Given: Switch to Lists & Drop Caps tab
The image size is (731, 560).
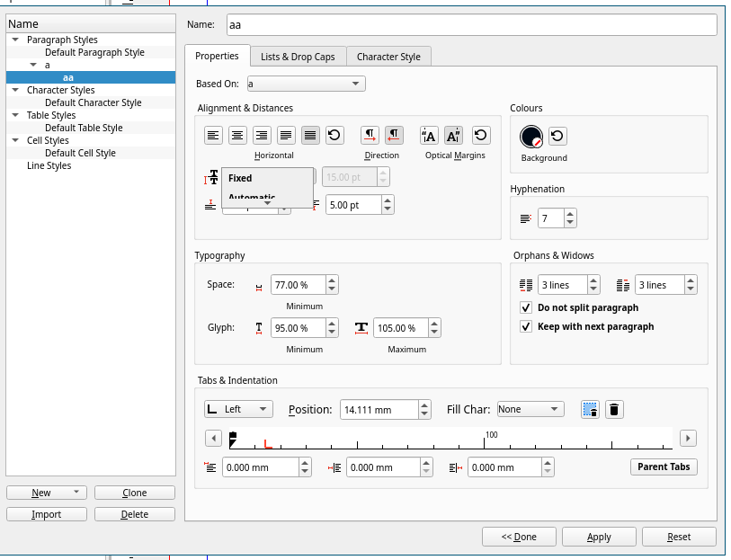Looking at the screenshot, I should tap(298, 57).
